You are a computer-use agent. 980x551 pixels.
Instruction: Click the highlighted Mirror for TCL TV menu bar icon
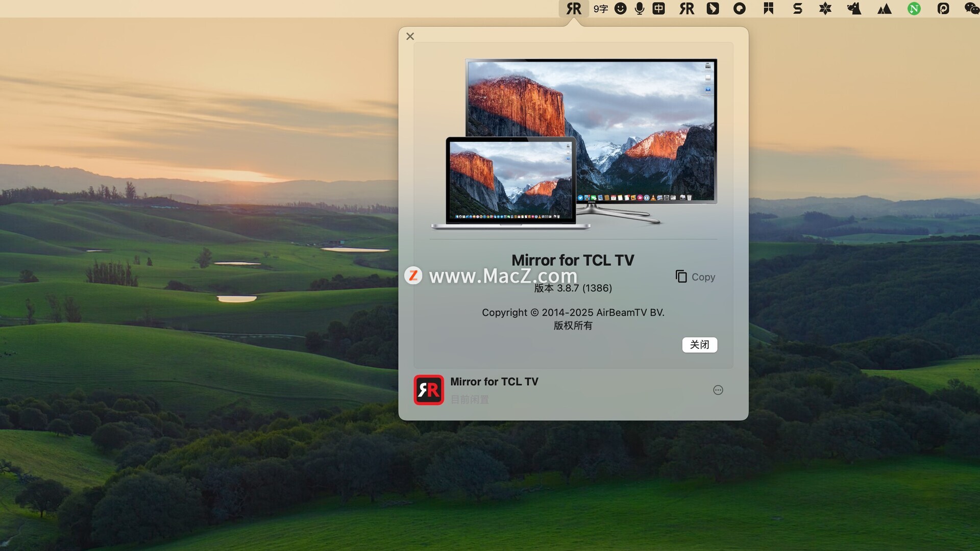574,9
